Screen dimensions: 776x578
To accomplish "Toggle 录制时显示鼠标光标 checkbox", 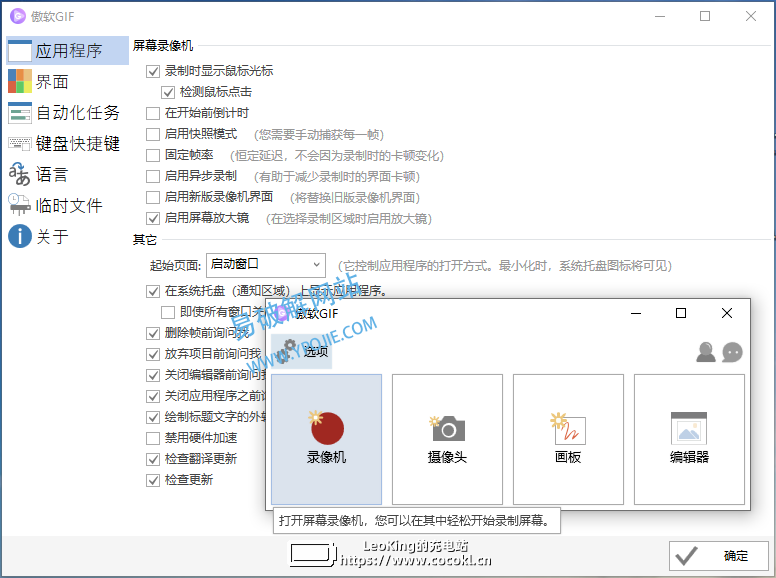I will [x=153, y=71].
